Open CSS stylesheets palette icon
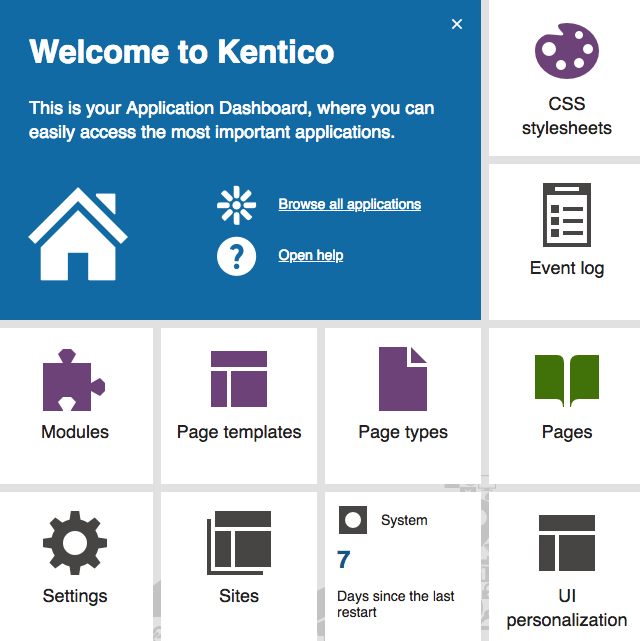Image resolution: width=640 pixels, height=641 pixels. [x=567, y=51]
